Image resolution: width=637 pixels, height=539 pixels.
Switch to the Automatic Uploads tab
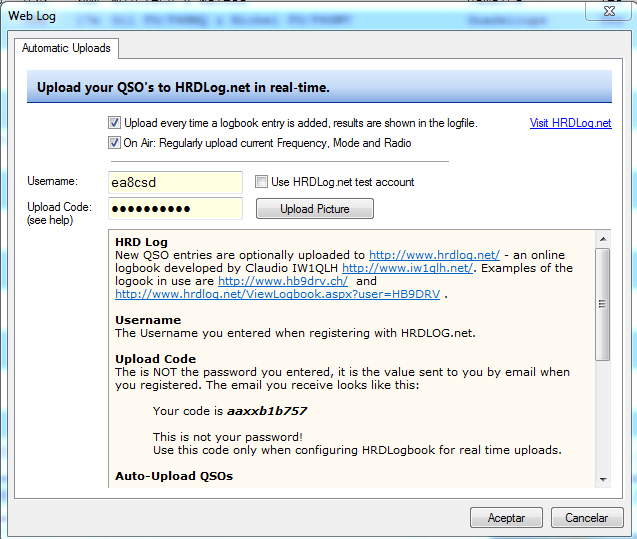tap(66, 48)
